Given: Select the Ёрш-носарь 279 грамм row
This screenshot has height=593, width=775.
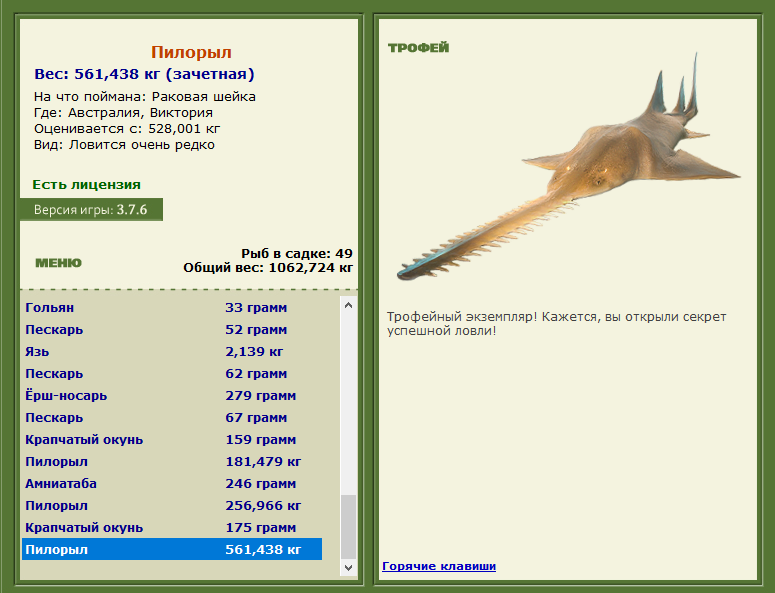Looking at the screenshot, I should 172,396.
